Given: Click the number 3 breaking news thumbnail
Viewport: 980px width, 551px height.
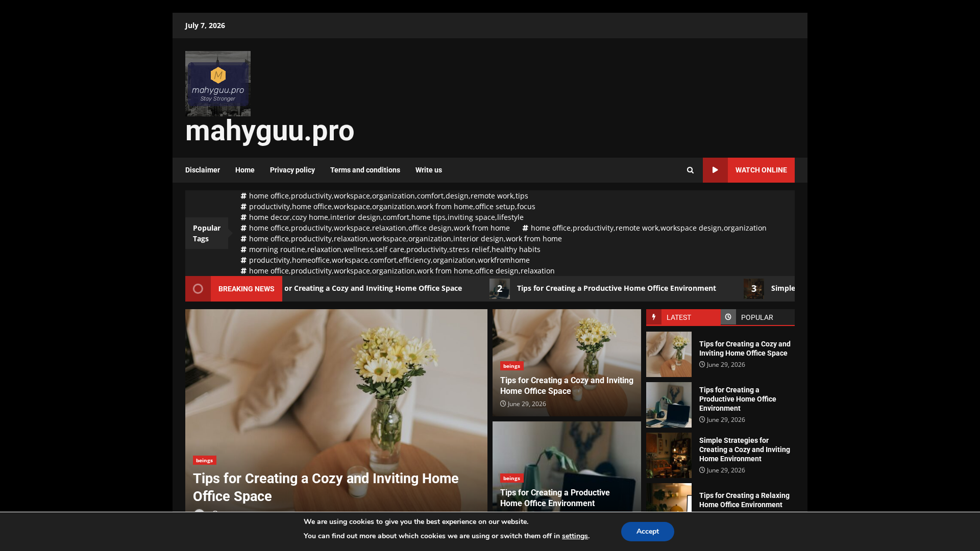Looking at the screenshot, I should pyautogui.click(x=754, y=289).
